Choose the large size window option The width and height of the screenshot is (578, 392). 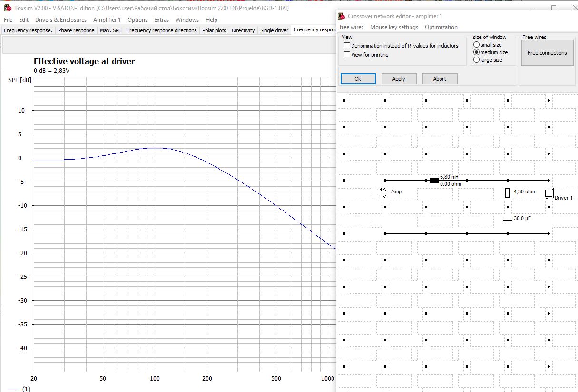click(476, 60)
